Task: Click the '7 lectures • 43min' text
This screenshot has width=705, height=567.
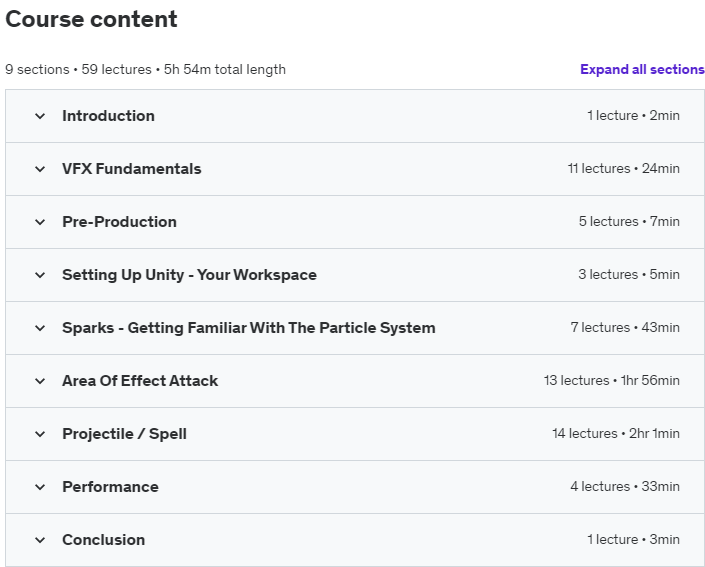Action: [625, 328]
